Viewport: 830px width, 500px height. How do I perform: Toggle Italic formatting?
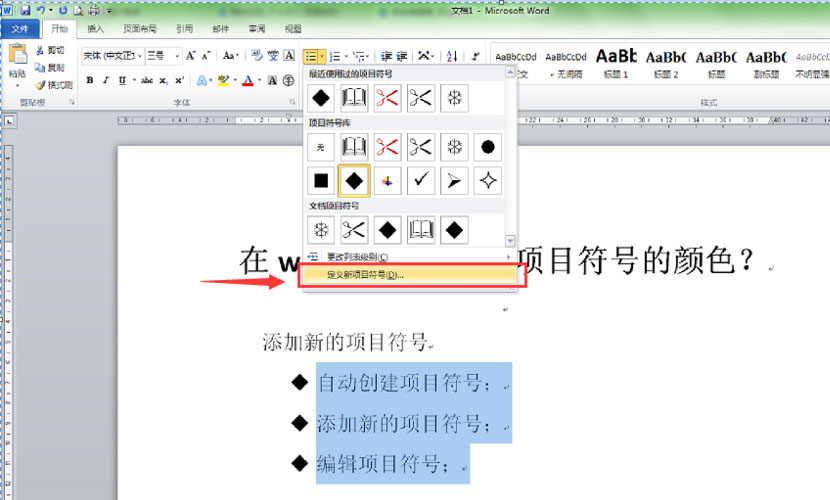[x=106, y=80]
